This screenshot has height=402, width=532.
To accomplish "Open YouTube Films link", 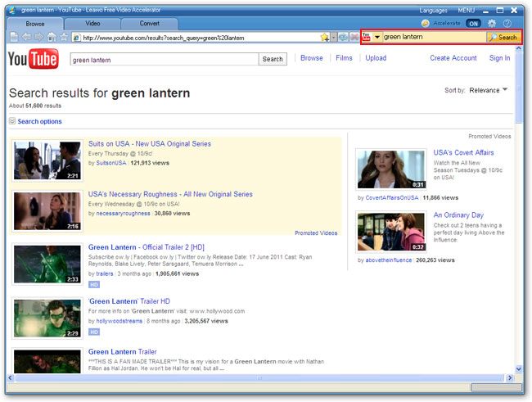I will coord(344,58).
